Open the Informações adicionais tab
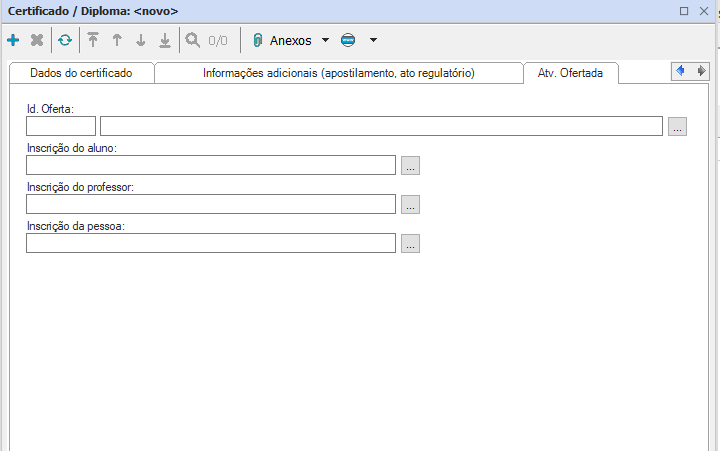This screenshot has height=451, width=720. click(338, 73)
